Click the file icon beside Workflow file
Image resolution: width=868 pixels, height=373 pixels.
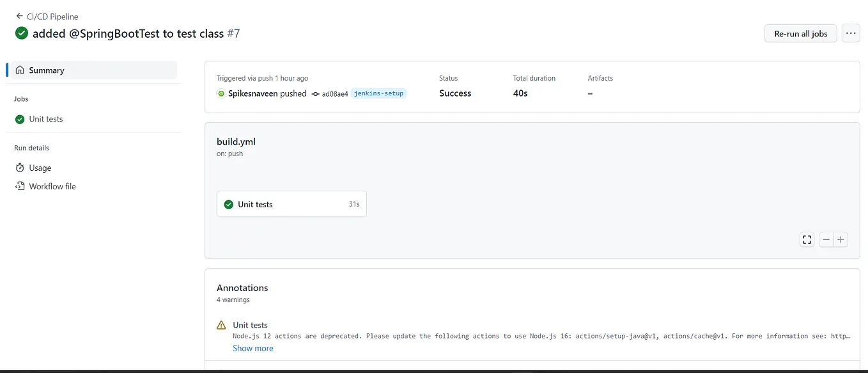[19, 186]
